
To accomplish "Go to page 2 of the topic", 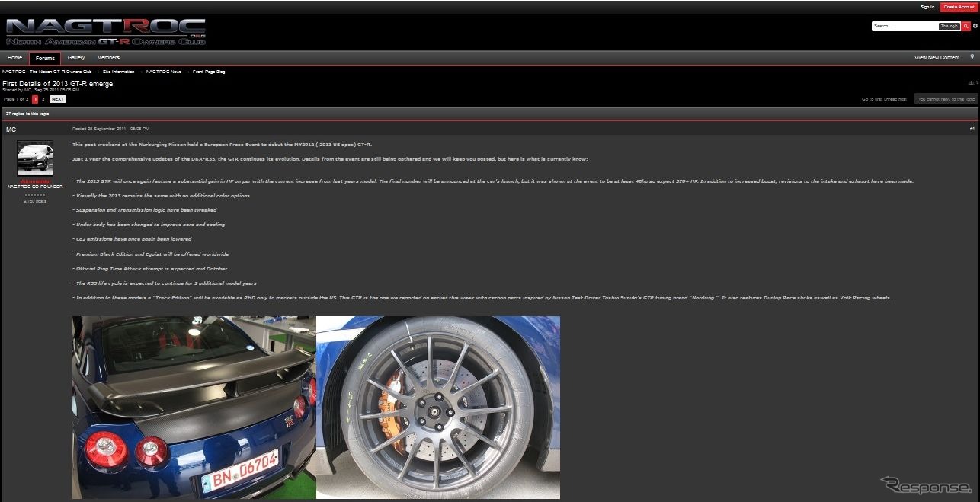I will 43,99.
